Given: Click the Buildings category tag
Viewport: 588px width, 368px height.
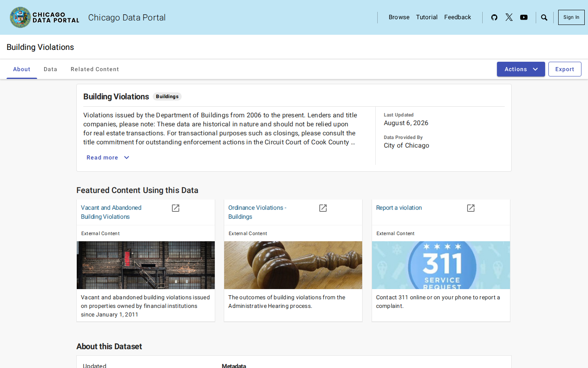Looking at the screenshot, I should 167,96.
